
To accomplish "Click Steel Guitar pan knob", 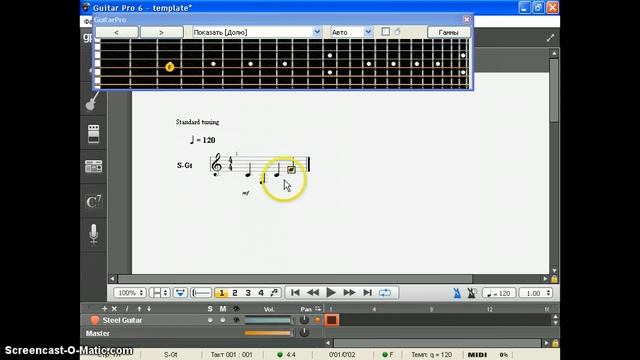I will coord(304,320).
